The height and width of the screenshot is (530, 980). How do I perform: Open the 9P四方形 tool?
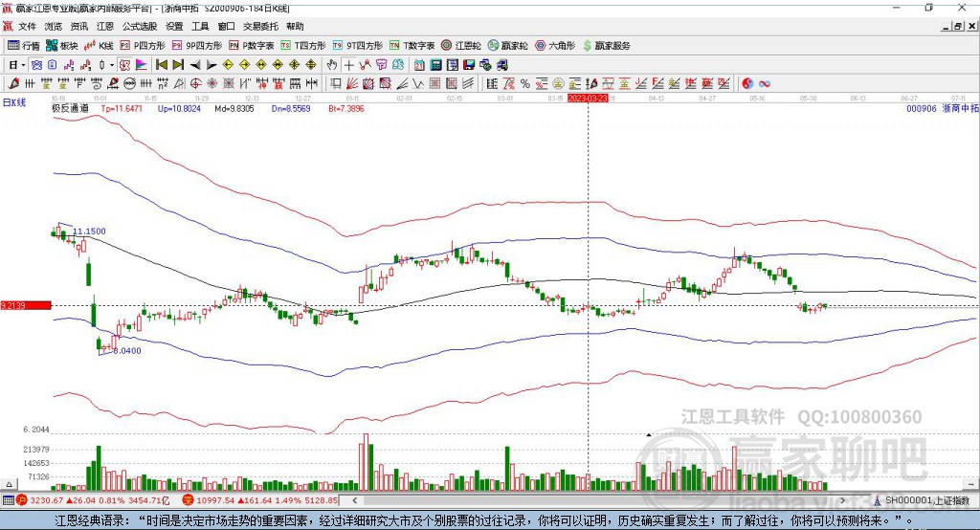197,46
